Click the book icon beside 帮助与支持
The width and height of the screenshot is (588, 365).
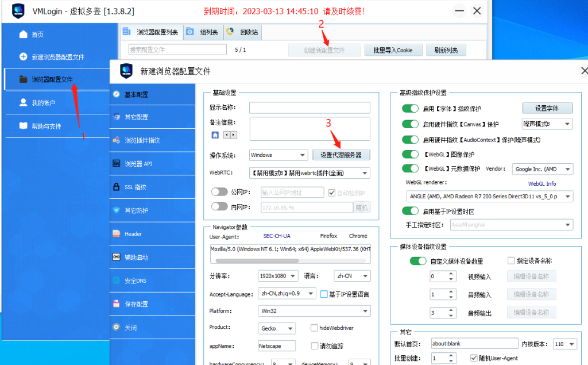tap(23, 126)
